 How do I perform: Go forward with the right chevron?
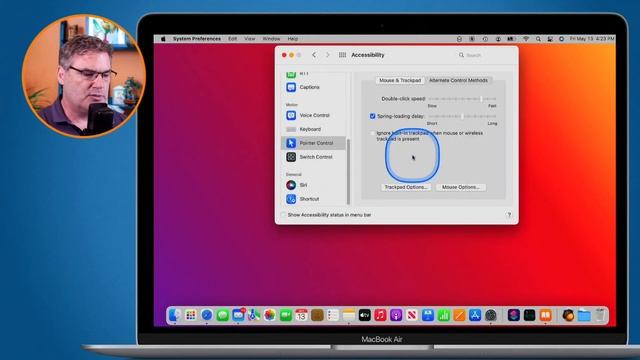coord(327,55)
